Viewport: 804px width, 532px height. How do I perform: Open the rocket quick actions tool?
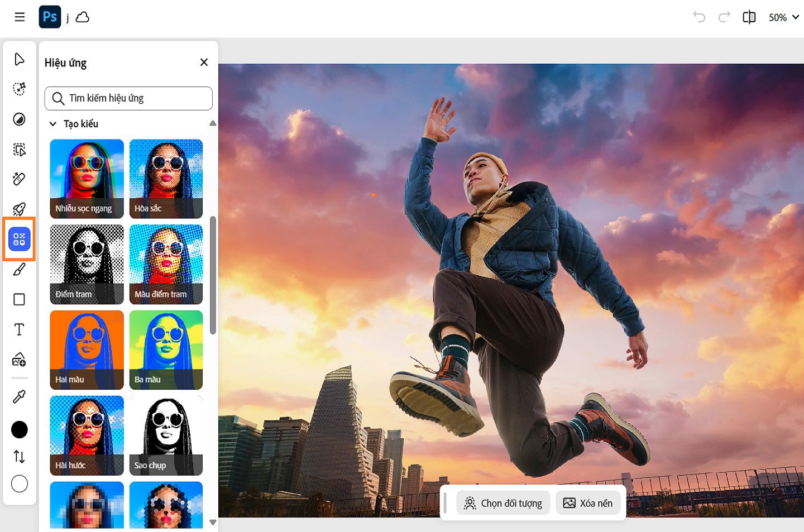20,209
